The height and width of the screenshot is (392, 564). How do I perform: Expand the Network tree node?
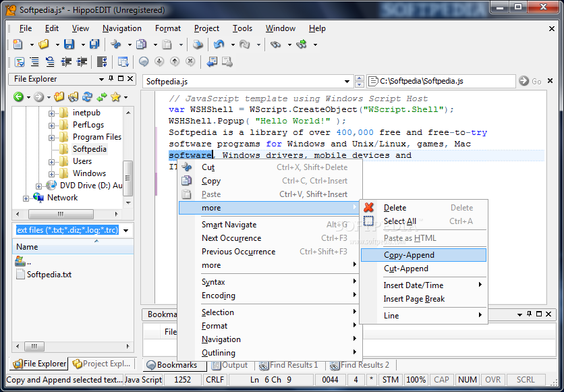pyautogui.click(x=26, y=198)
